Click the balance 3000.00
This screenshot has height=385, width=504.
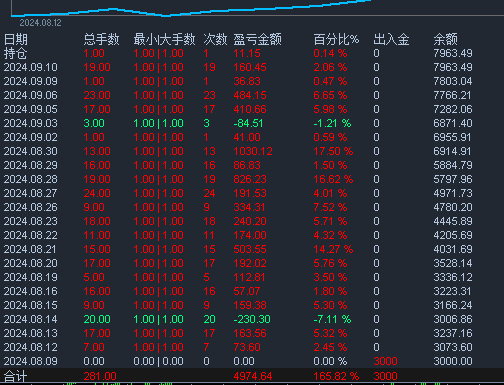coord(453,361)
